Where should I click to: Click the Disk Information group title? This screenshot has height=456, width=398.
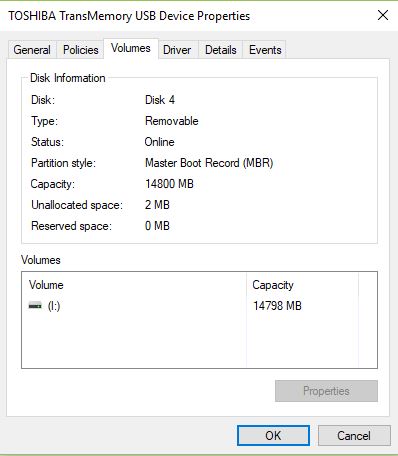coord(68,78)
